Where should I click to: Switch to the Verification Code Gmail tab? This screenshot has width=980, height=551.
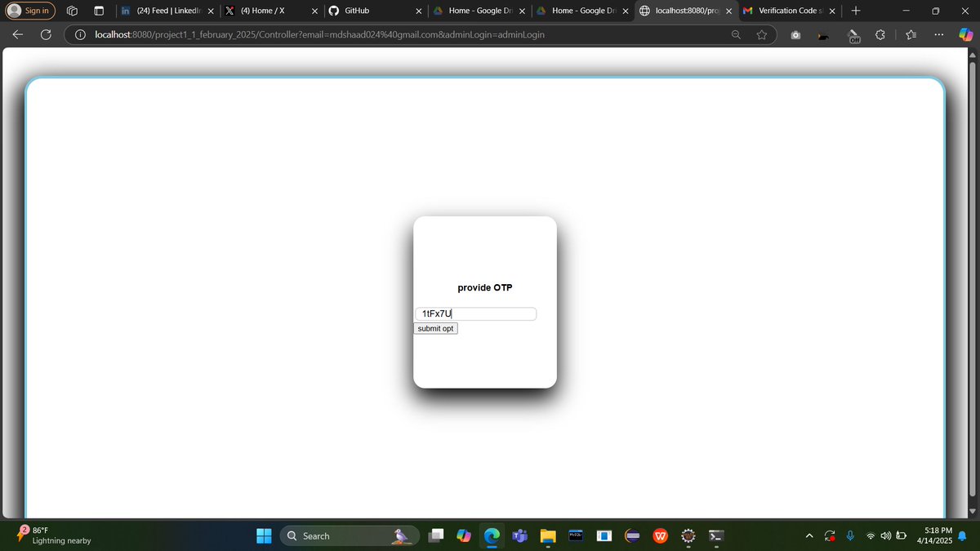(788, 11)
